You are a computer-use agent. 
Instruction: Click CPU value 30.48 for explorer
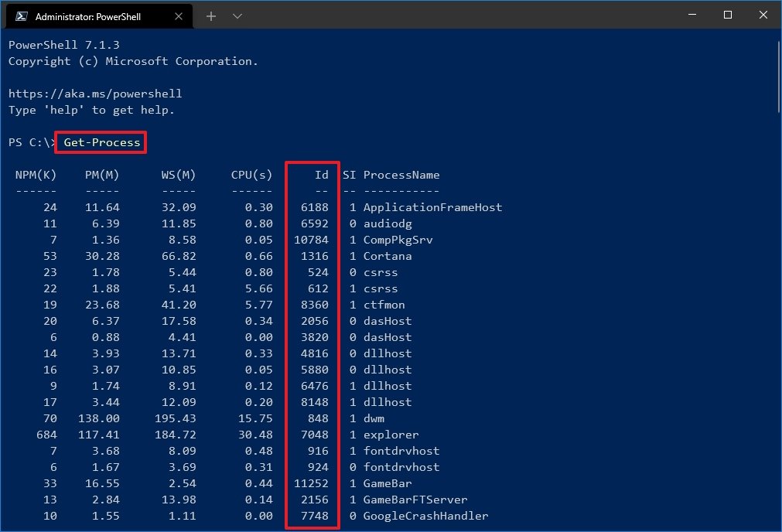[x=255, y=435]
